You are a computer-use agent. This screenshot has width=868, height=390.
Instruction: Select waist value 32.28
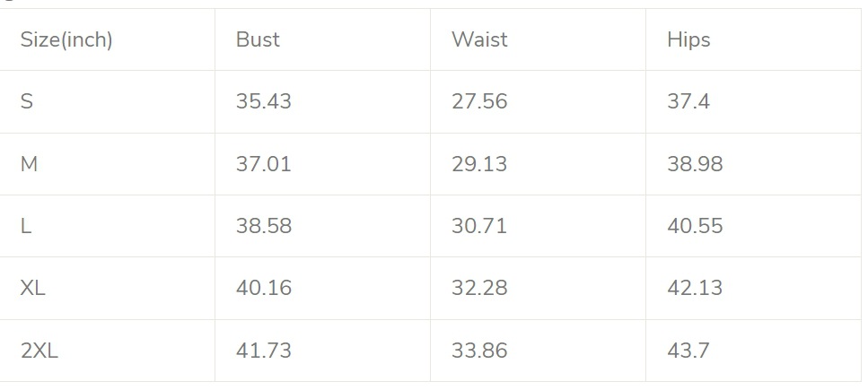click(x=478, y=288)
